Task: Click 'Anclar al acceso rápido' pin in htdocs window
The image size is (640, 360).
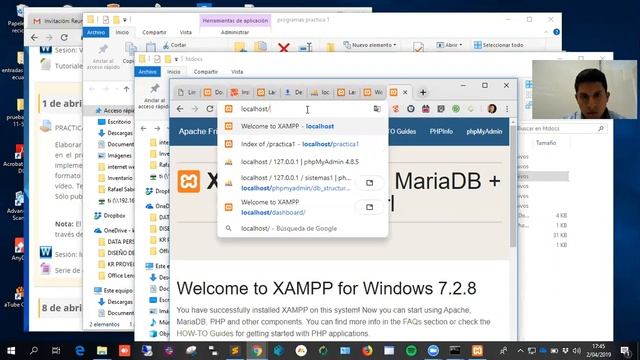Action: 154,96
